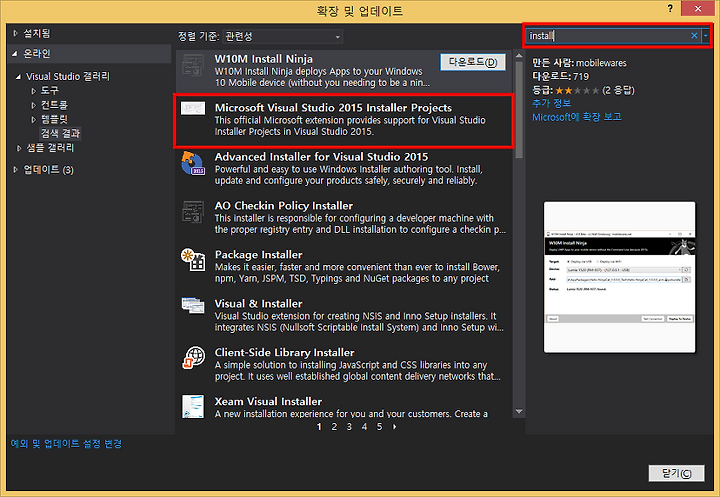
Task: Select Advanced Installer for Visual Studio 2015 title
Action: [321, 157]
